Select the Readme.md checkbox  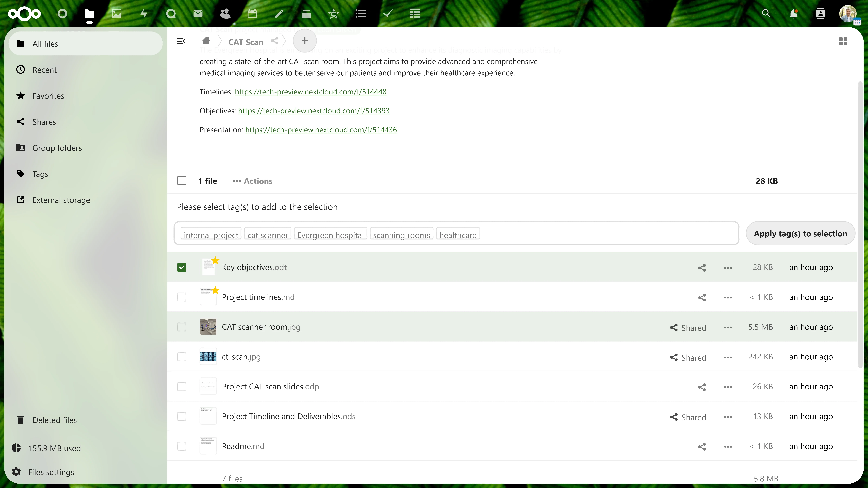(182, 446)
